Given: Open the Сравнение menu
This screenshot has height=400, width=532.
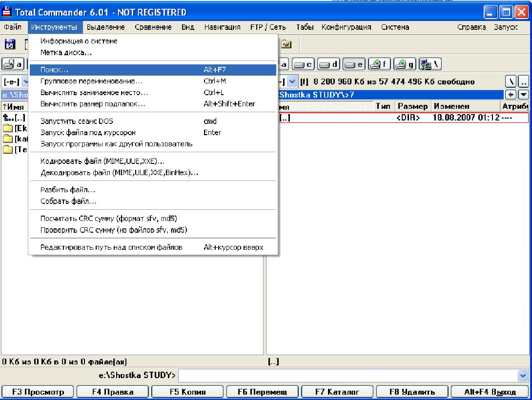Looking at the screenshot, I should (153, 27).
